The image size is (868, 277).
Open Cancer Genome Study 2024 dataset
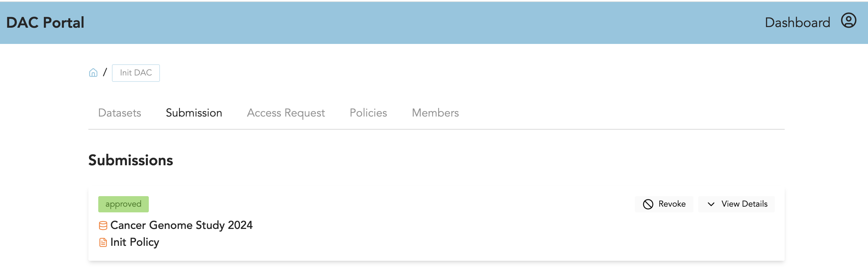click(x=181, y=225)
